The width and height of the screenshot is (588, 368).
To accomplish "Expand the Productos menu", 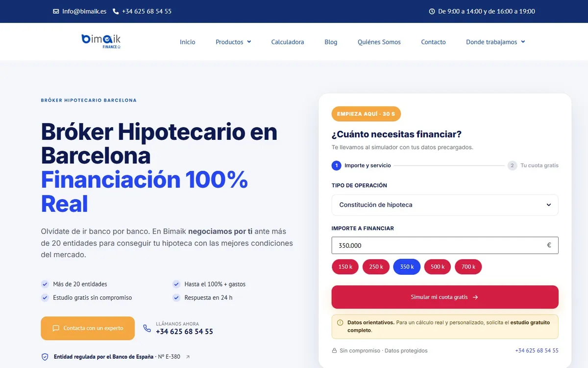I will [233, 42].
